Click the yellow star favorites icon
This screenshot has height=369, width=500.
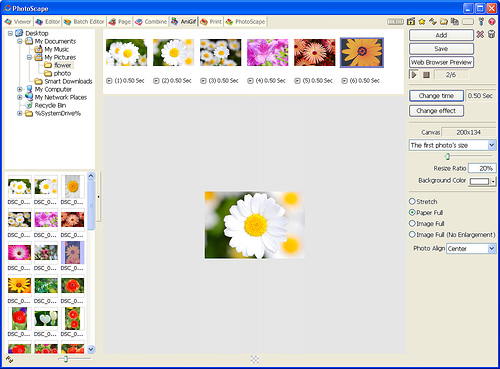[422, 22]
